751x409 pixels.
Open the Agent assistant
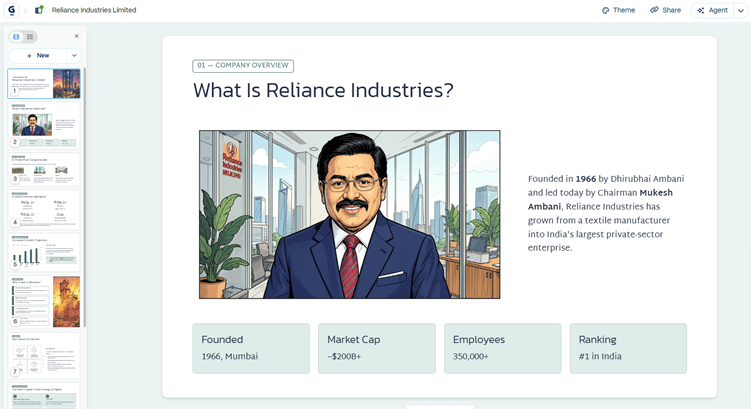tap(712, 10)
